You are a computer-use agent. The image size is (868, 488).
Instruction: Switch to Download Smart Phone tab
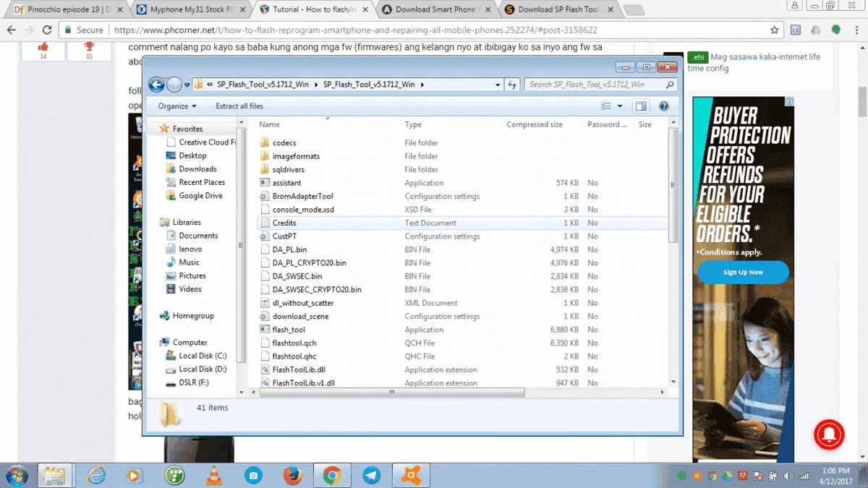(x=437, y=9)
